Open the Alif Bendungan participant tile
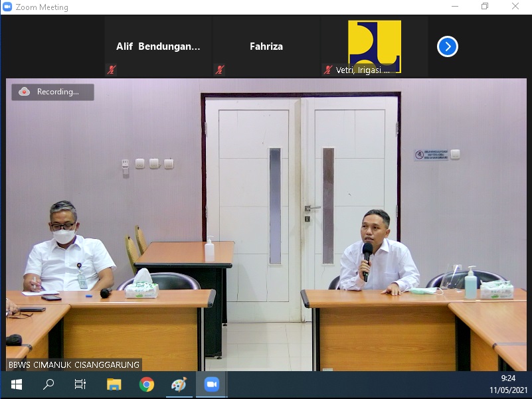The width and height of the screenshot is (532, 399). (x=158, y=46)
